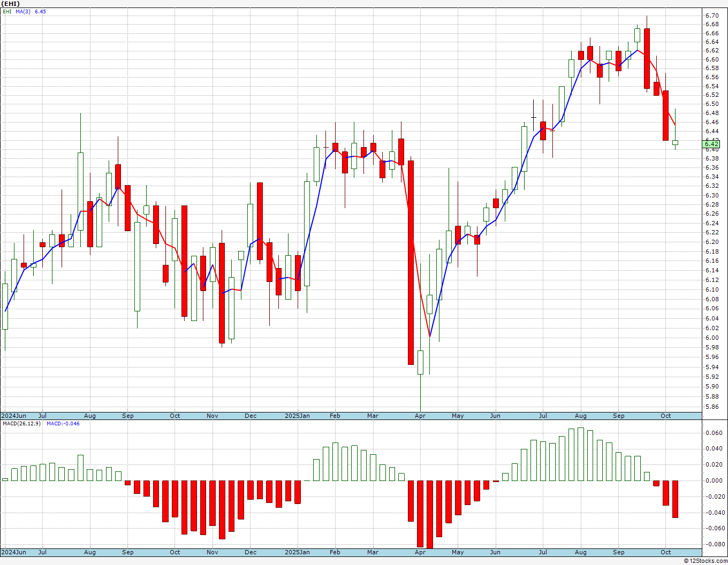This screenshot has width=728, height=565.
Task: Click May on the price chart date axis
Action: (458, 416)
